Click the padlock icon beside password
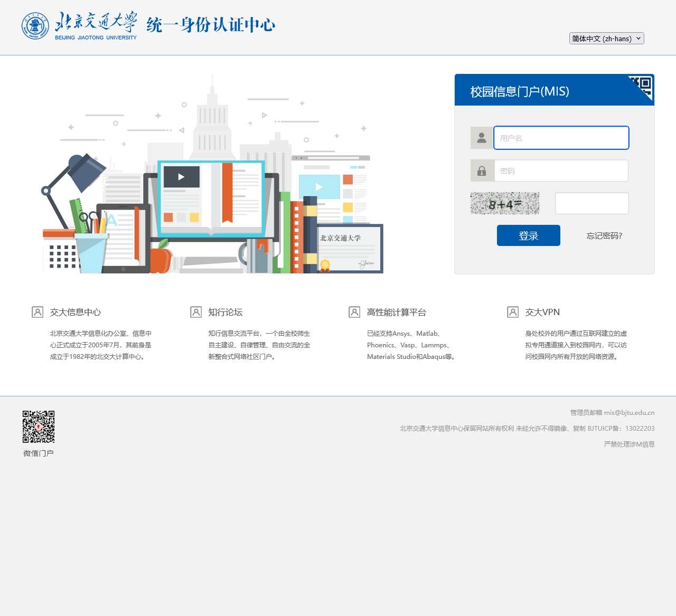676x616 pixels. [482, 170]
